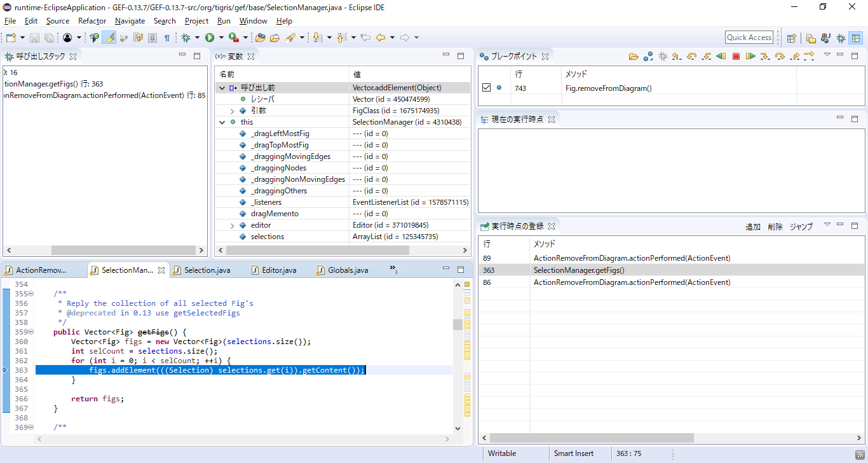Select the selections variable row

(x=342, y=237)
